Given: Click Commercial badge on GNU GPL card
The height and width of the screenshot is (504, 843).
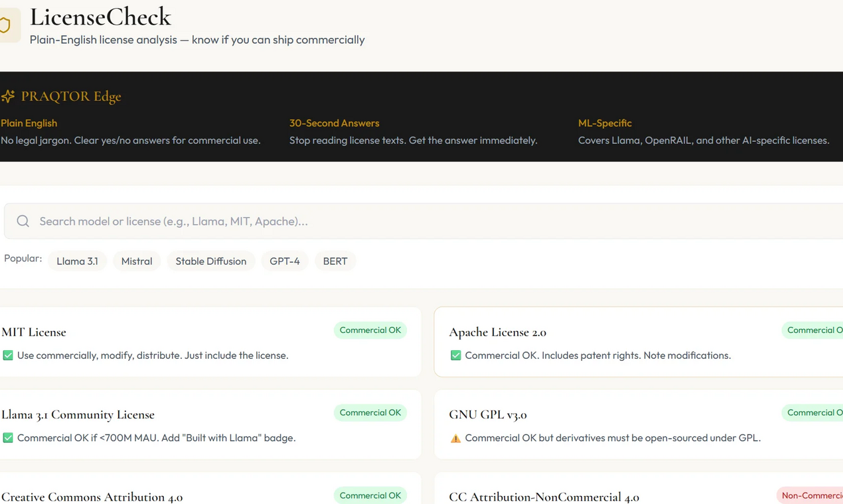Looking at the screenshot, I should [812, 412].
